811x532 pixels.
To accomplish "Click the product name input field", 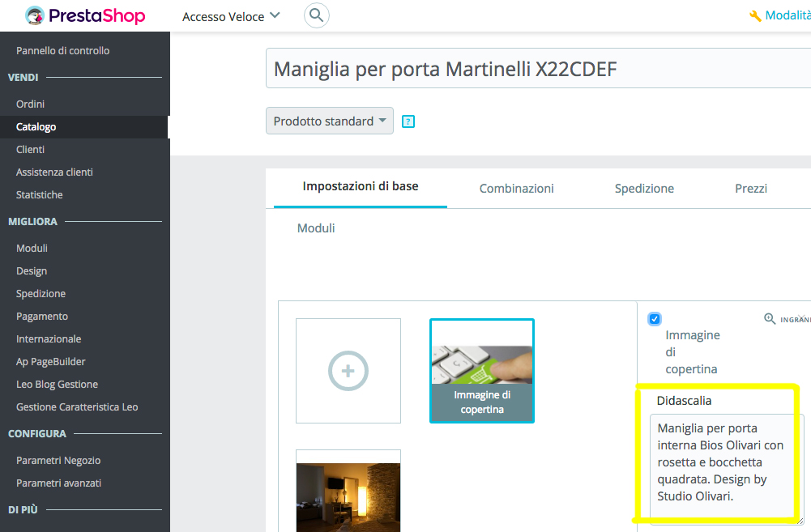I will point(535,69).
